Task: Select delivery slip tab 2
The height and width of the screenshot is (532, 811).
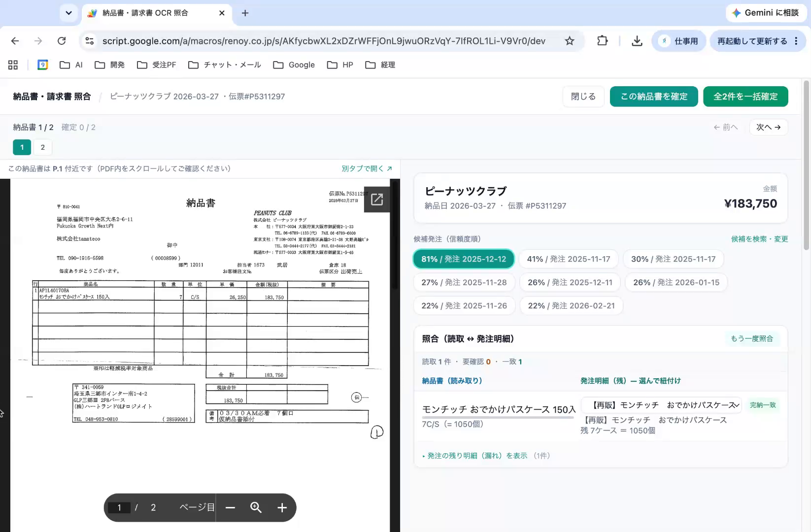Action: tap(43, 147)
